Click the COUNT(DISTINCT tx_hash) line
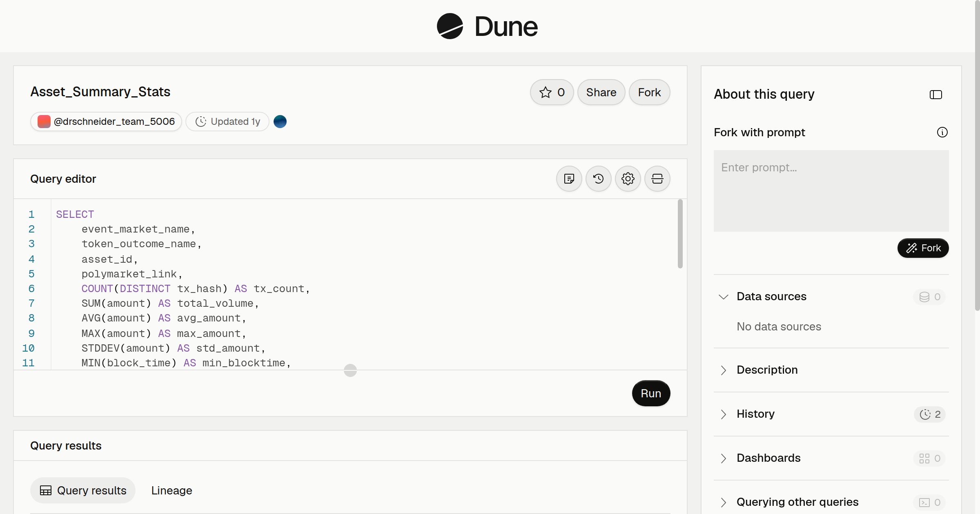The height and width of the screenshot is (514, 980). pyautogui.click(x=196, y=288)
